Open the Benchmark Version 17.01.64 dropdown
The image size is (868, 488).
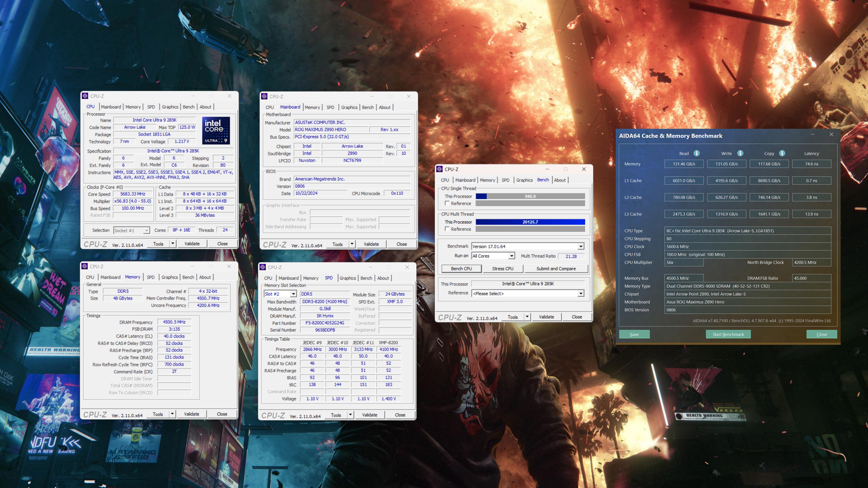click(581, 246)
